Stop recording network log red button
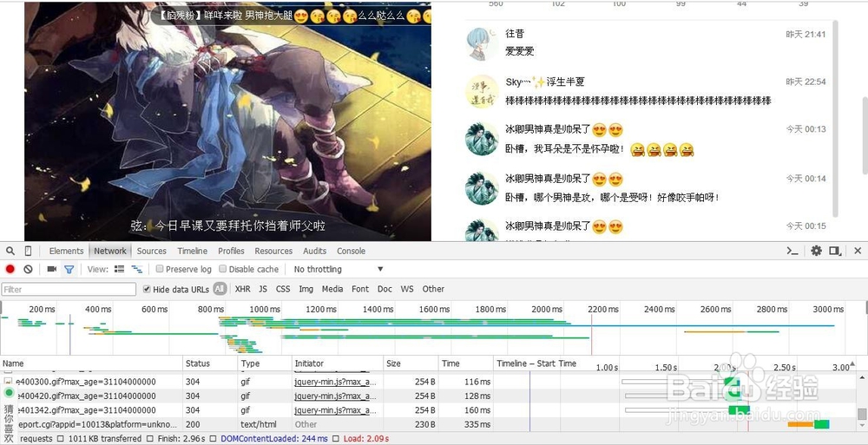 point(10,269)
